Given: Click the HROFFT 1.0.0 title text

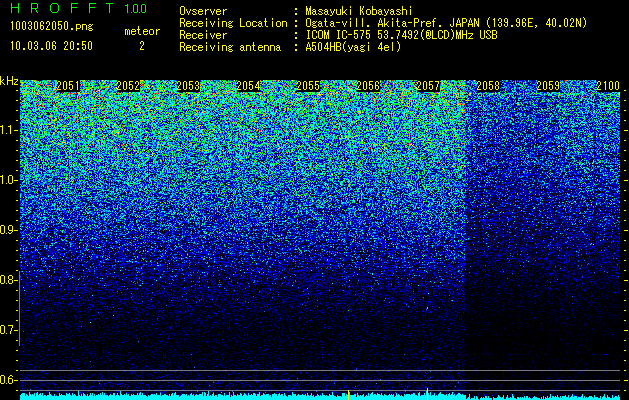Looking at the screenshot, I should click(78, 8).
